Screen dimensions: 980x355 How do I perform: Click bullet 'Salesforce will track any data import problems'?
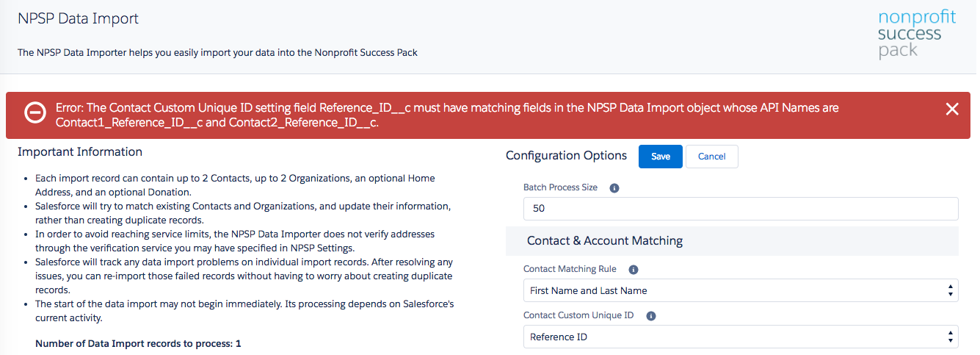coord(244,276)
